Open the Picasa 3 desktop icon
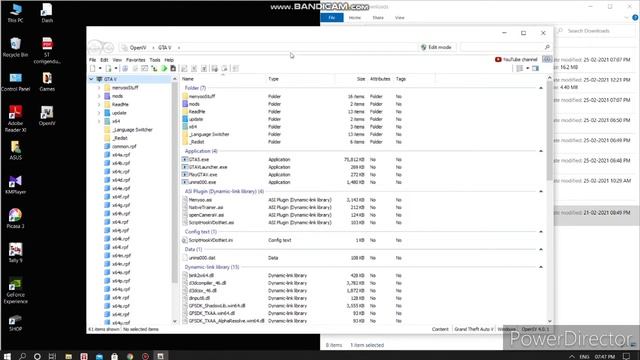 tap(16, 219)
